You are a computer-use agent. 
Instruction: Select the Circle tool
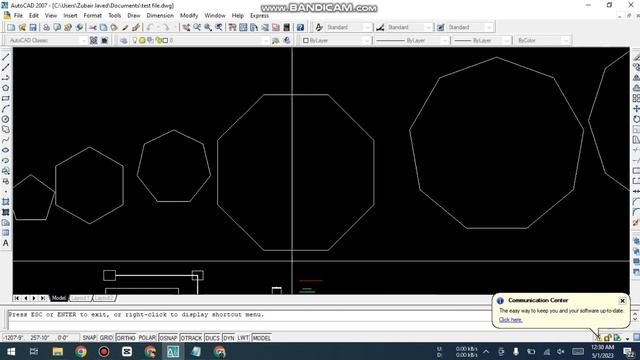[6, 119]
